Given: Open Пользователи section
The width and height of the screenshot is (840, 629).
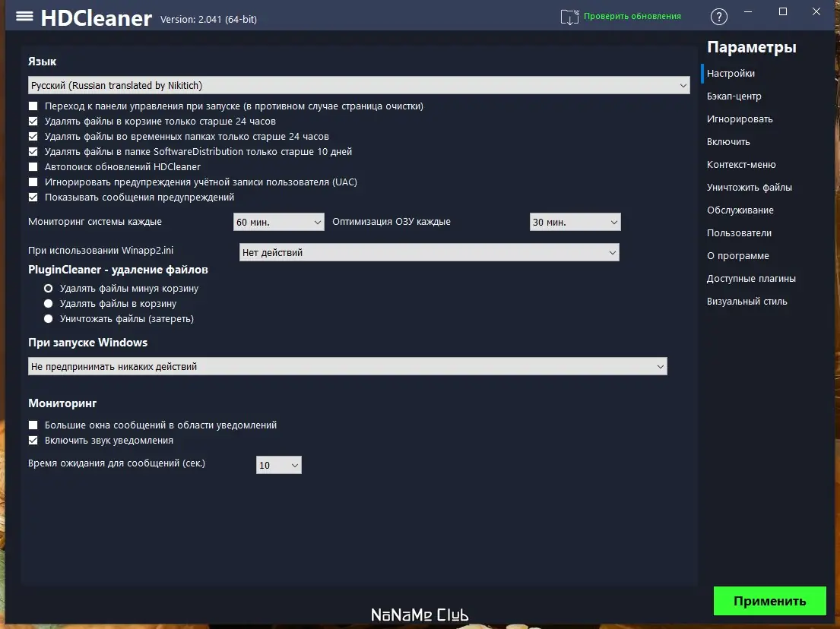Looking at the screenshot, I should tap(739, 233).
